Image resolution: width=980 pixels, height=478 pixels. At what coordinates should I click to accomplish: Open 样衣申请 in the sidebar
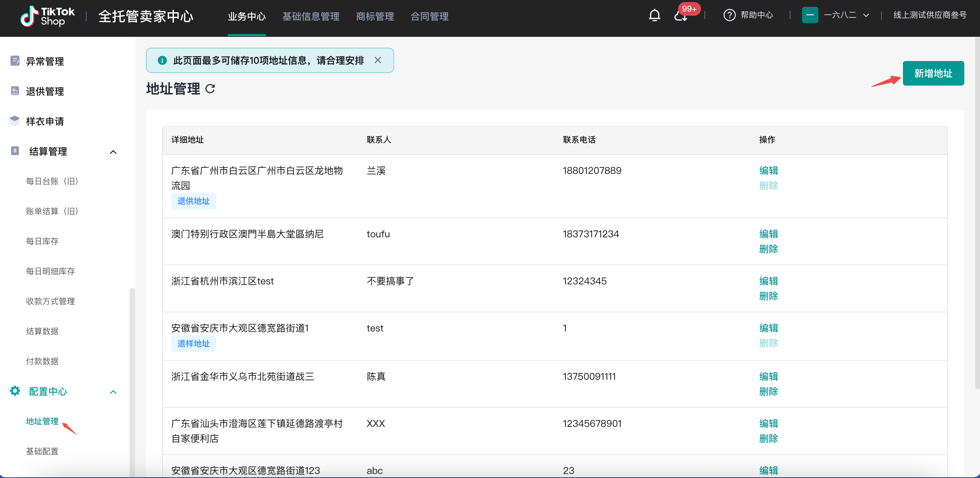pos(45,121)
